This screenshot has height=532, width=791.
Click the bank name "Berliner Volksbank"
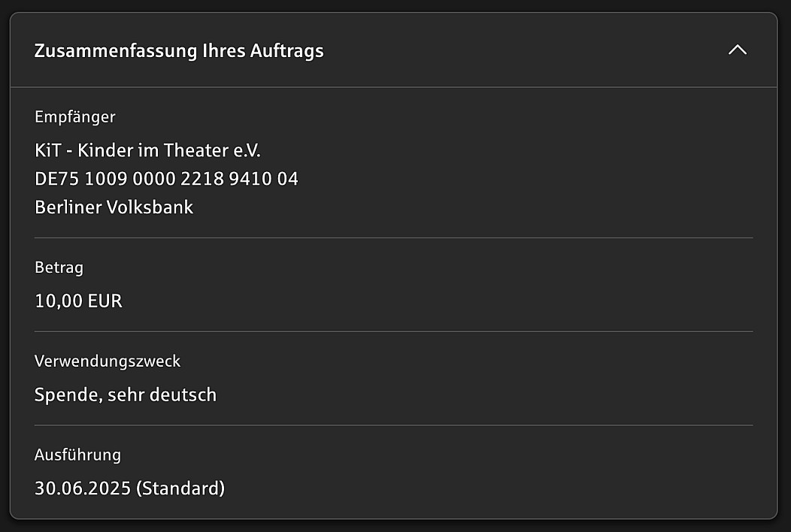(x=114, y=207)
